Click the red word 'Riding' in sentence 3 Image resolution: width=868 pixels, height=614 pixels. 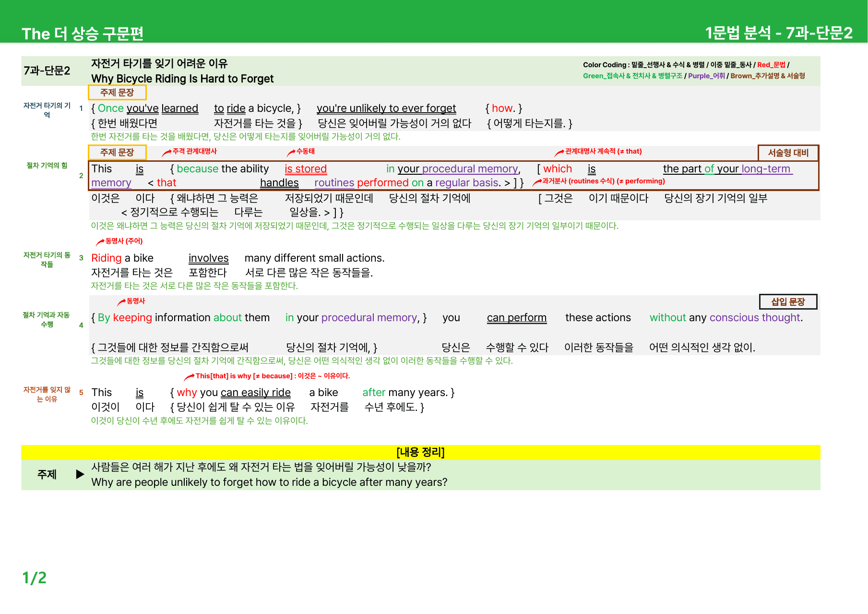coord(107,258)
